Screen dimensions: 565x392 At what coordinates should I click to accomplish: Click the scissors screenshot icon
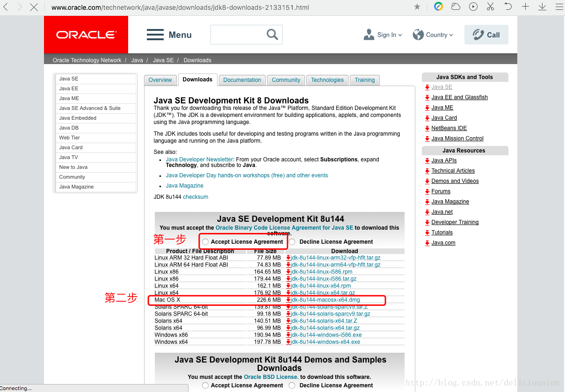pos(490,7)
